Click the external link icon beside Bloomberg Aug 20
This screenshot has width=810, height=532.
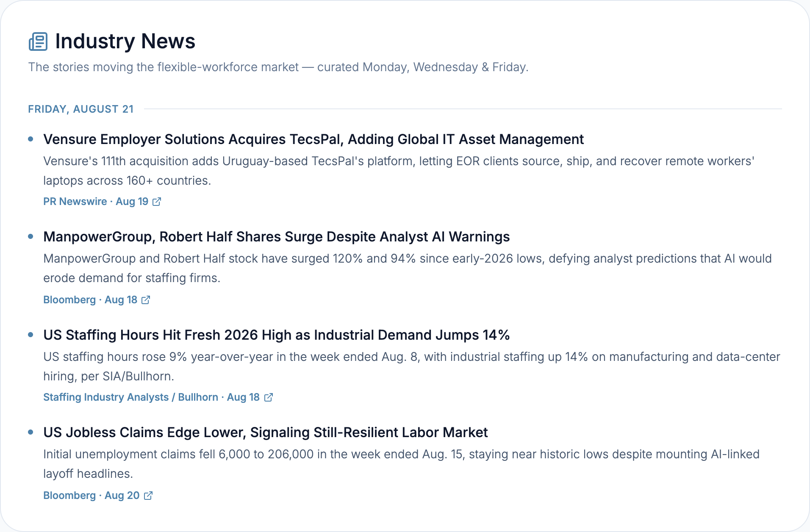(x=148, y=496)
